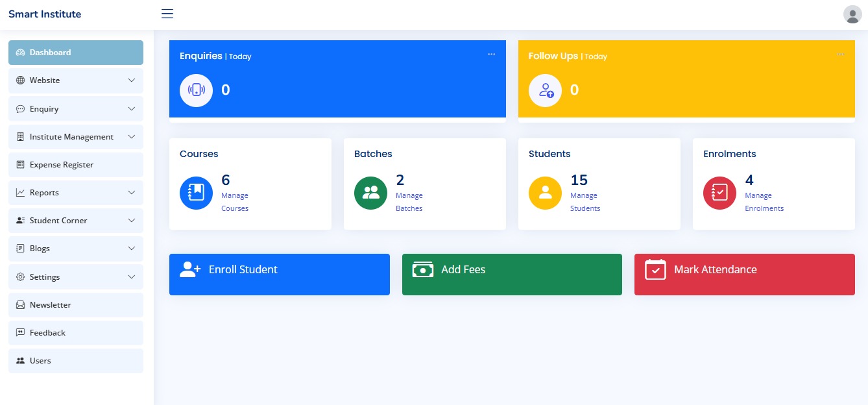Click the red Enrolments checklist icon
This screenshot has width=868, height=405.
(x=719, y=193)
